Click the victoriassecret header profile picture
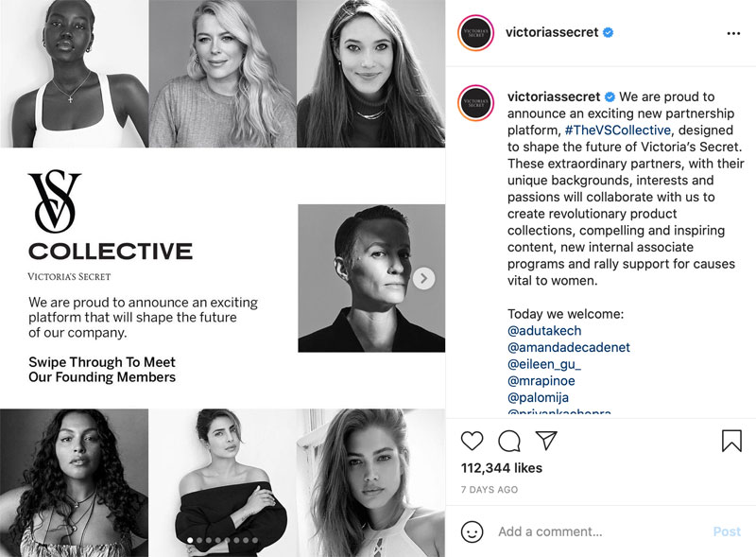This screenshot has height=557, width=756. pyautogui.click(x=475, y=33)
